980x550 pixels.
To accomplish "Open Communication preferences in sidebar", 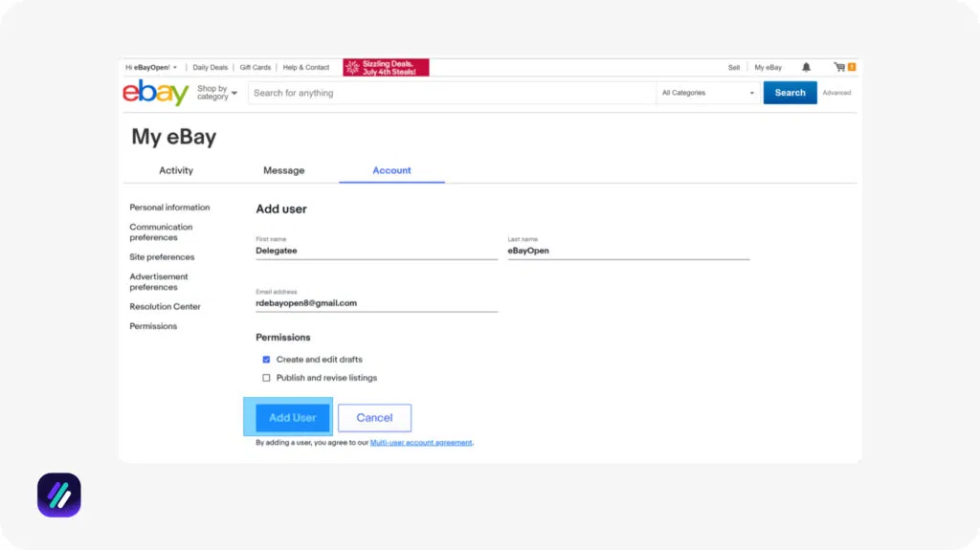I will point(161,231).
